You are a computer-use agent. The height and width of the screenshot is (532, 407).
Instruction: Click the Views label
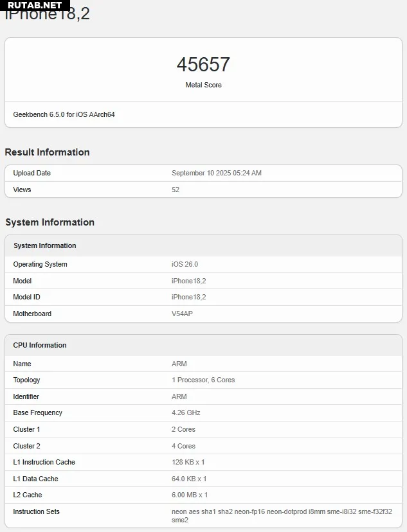pyautogui.click(x=22, y=190)
